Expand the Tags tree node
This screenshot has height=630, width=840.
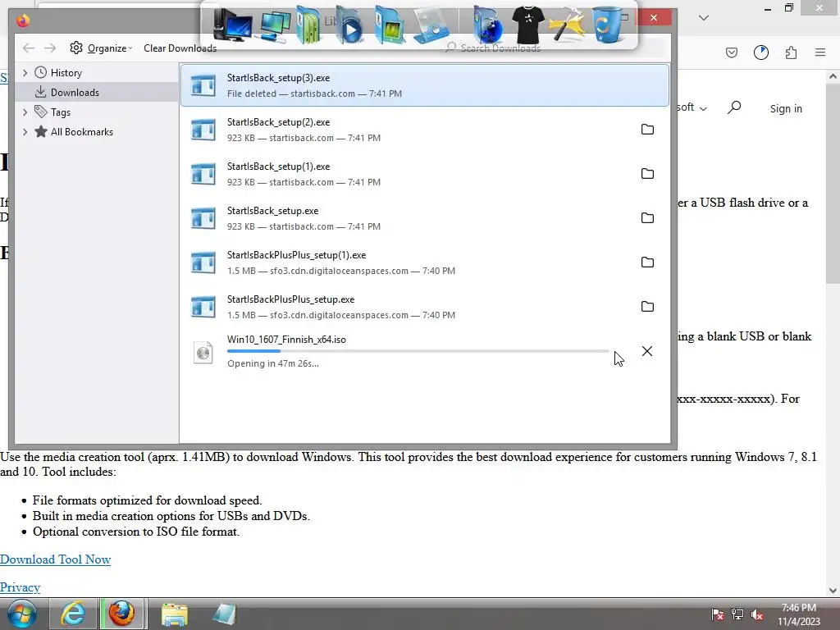(25, 112)
